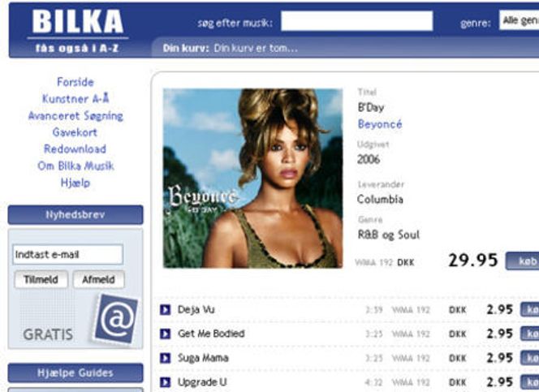Open the Beyoncé artist link
Viewport: 539px width, 392px height.
[380, 124]
